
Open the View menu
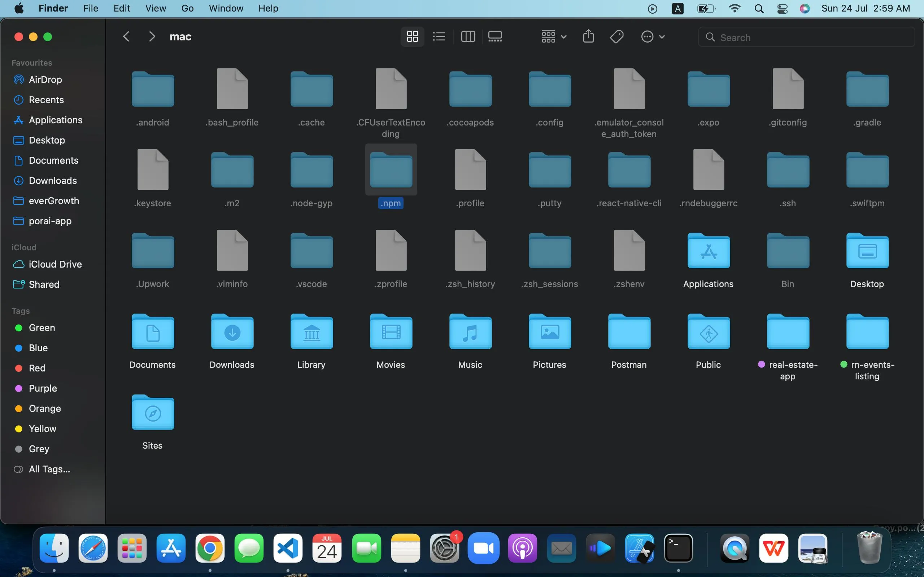(156, 8)
